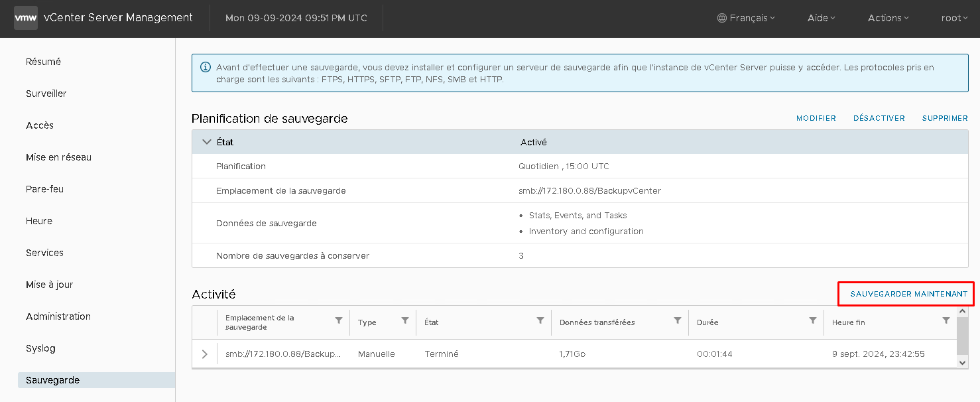Click the 00:01:44 duration cell
This screenshot has width=980, height=402.
(715, 354)
